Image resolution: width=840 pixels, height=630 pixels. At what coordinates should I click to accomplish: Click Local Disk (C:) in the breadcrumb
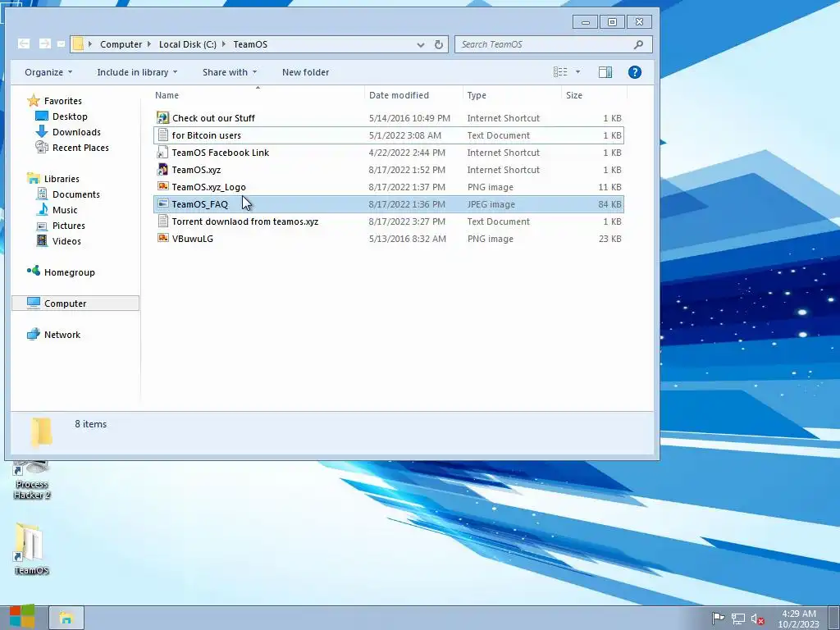(188, 44)
